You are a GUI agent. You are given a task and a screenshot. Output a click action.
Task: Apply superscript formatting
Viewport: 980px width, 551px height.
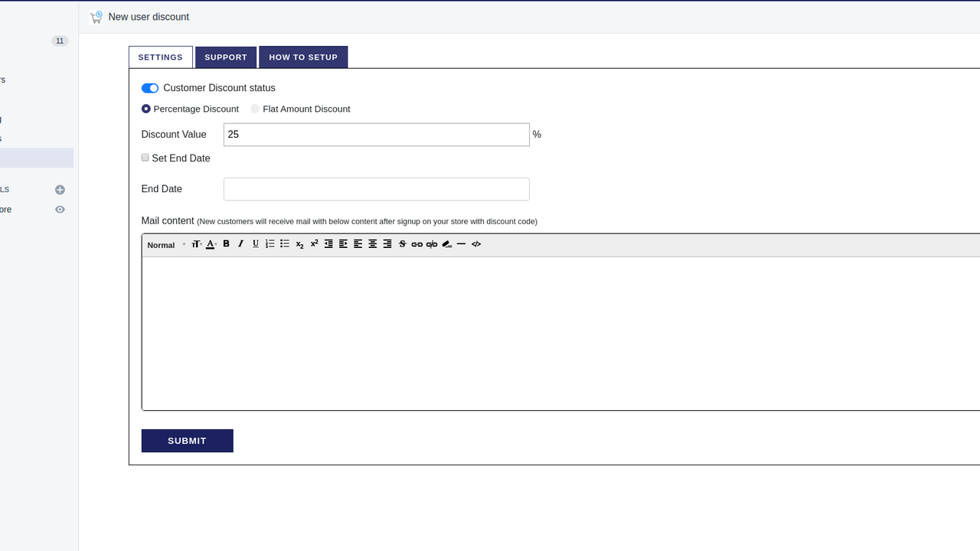tap(314, 244)
